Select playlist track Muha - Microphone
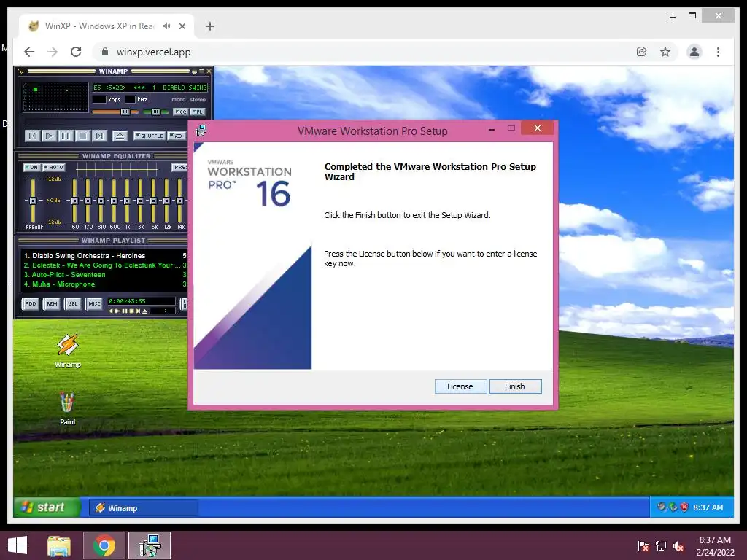This screenshot has width=747, height=560. (x=104, y=284)
